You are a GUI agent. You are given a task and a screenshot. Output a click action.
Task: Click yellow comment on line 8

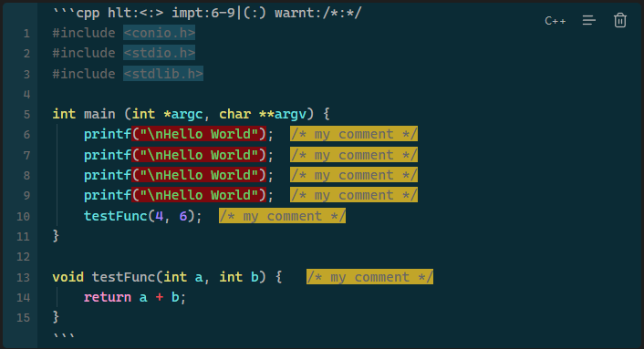click(x=354, y=175)
